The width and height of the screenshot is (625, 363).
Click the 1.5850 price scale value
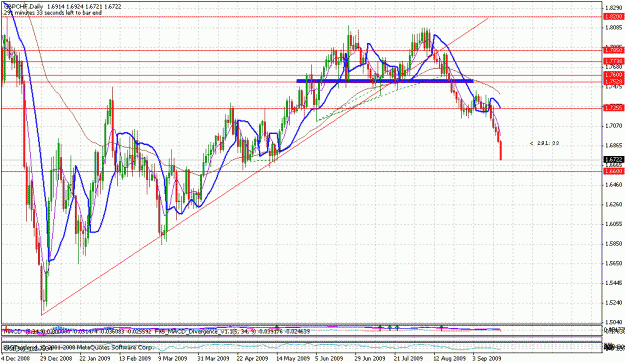(x=613, y=244)
